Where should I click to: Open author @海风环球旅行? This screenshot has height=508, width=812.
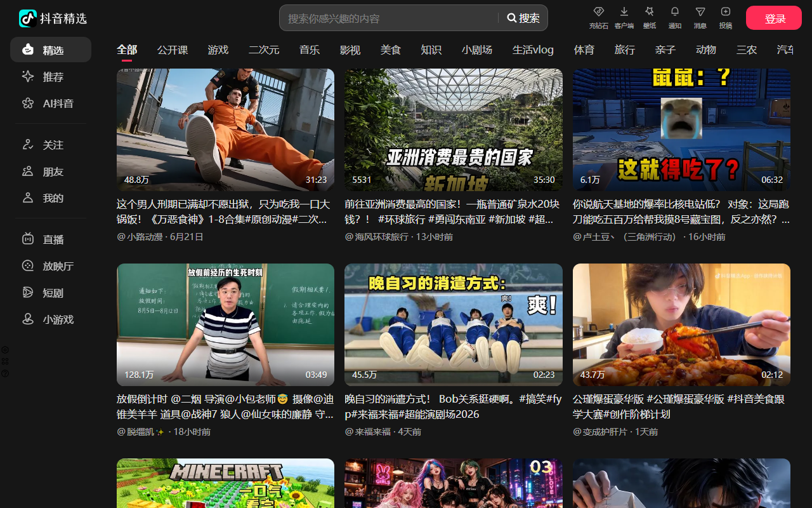pos(377,237)
